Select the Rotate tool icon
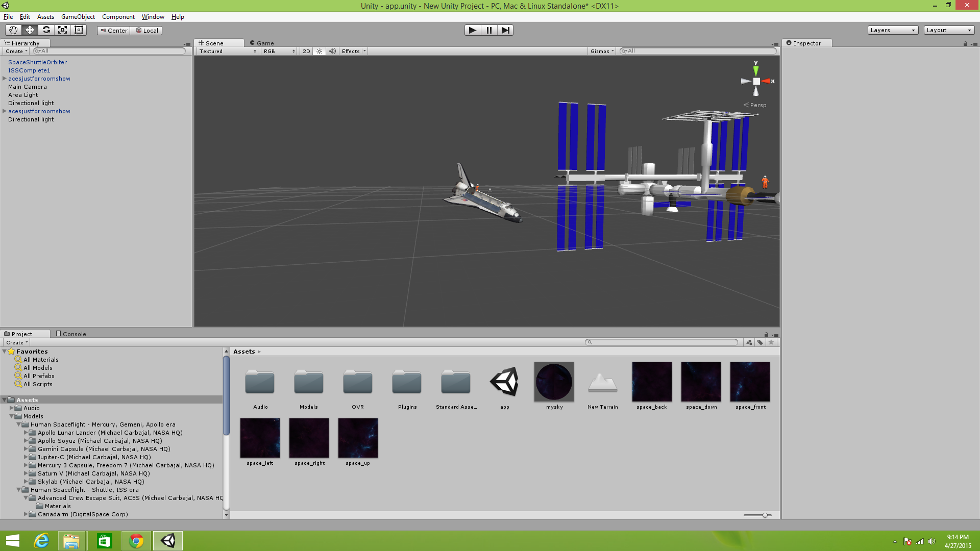Image resolution: width=980 pixels, height=551 pixels. tap(46, 30)
